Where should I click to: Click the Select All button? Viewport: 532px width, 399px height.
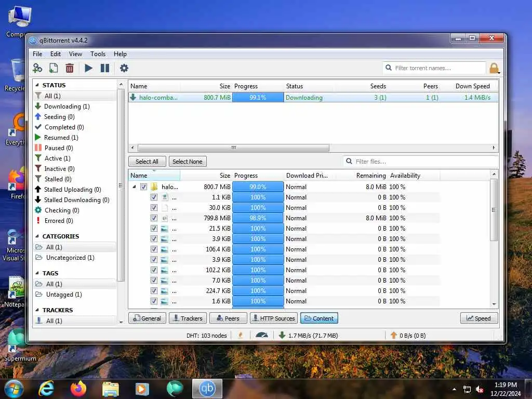[147, 162]
